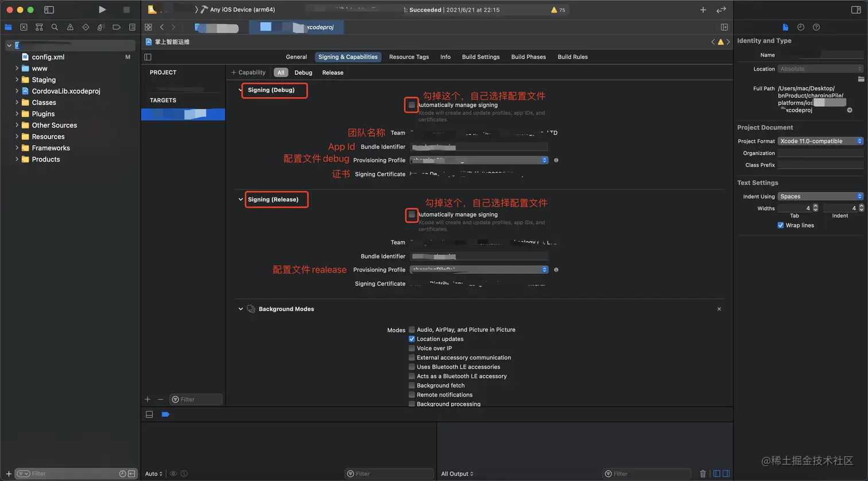Open the Source Control navigator
The image size is (868, 481).
tap(24, 27)
